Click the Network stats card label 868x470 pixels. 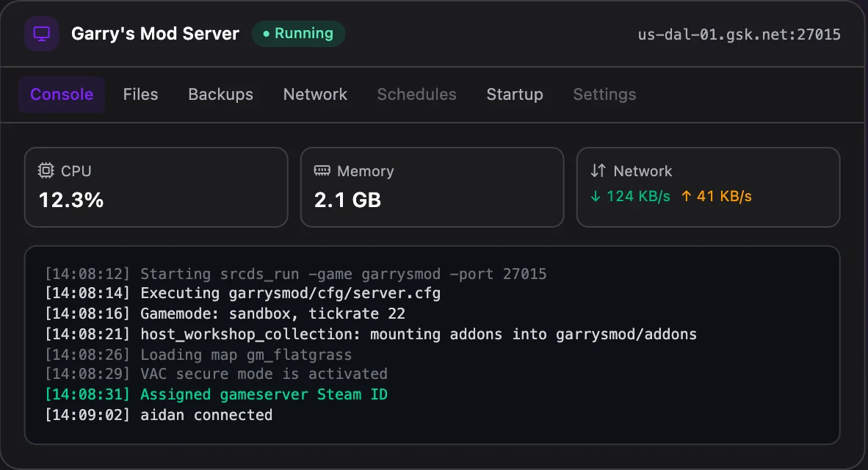[643, 171]
